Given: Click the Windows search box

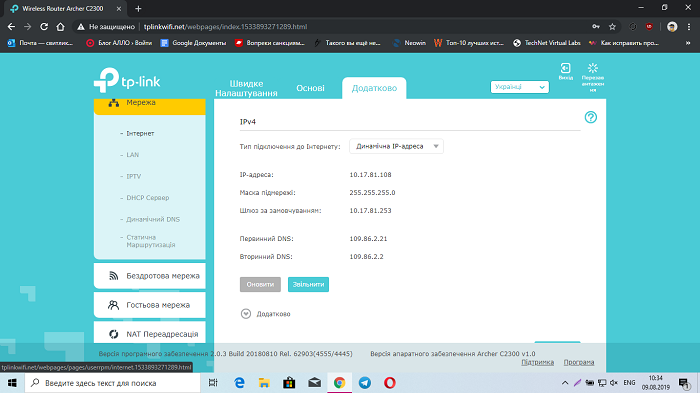Looking at the screenshot, I should pyautogui.click(x=112, y=383).
